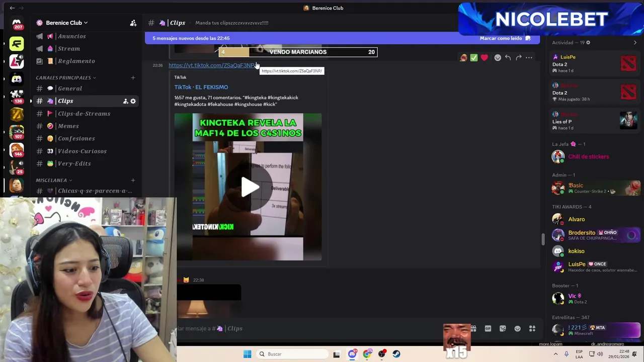View admin Basic's member profile
644x362 pixels.
[595, 188]
